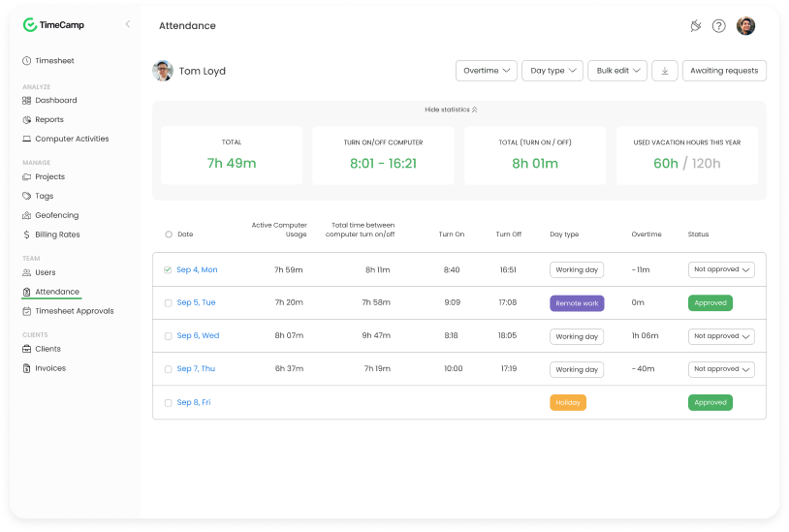The width and height of the screenshot is (789, 532).
Task: Check the Sep 7, Thu checkbox
Action: click(168, 369)
